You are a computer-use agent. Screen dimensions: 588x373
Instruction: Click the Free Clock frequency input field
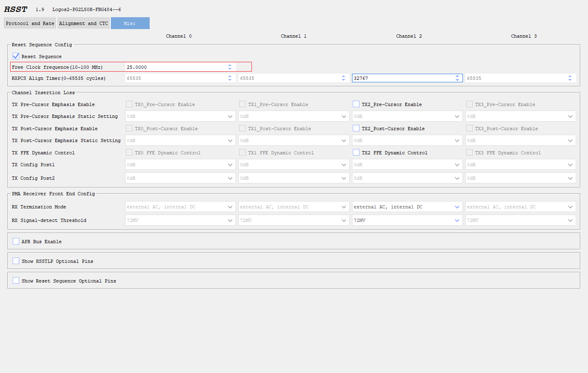[x=172, y=66]
